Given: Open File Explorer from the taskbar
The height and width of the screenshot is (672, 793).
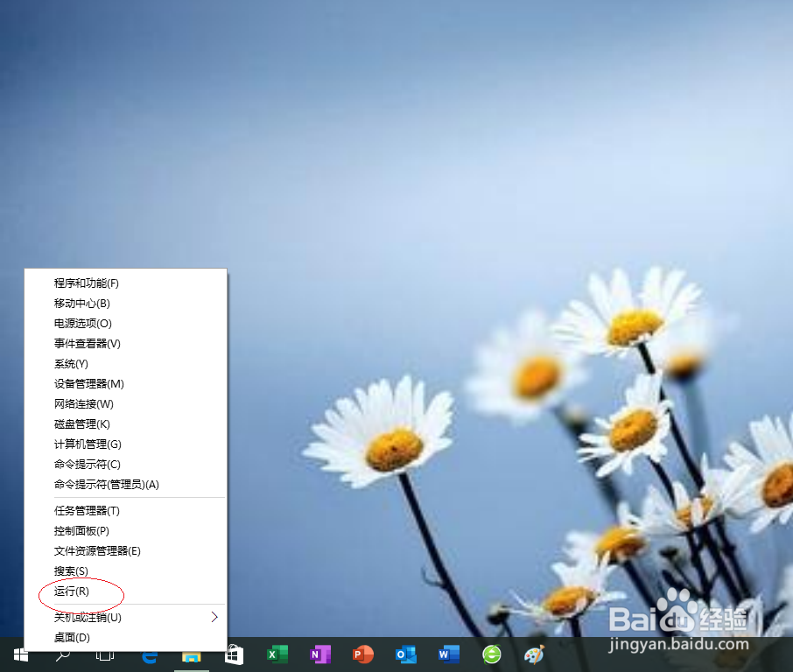Looking at the screenshot, I should pos(192,654).
